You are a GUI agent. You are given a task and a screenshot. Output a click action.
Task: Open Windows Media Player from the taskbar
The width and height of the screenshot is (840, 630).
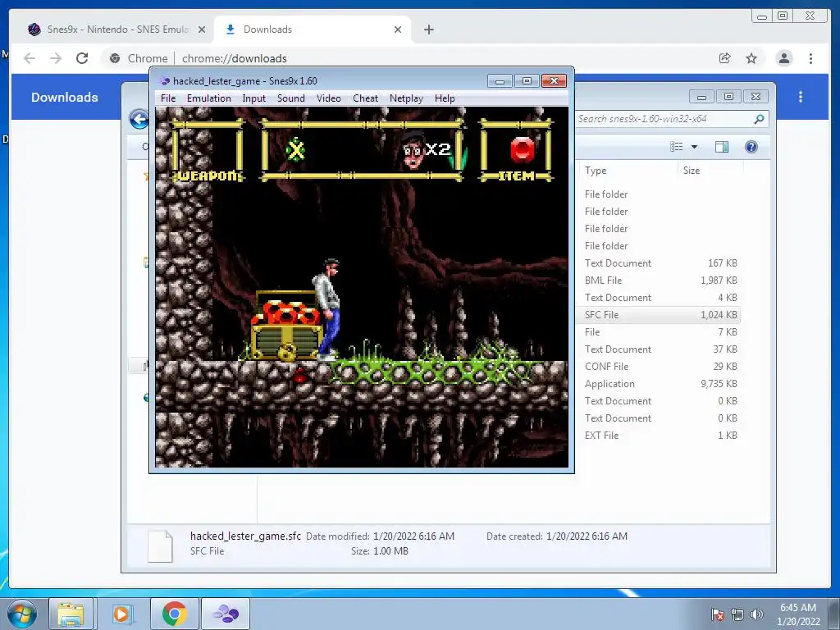pos(121,614)
